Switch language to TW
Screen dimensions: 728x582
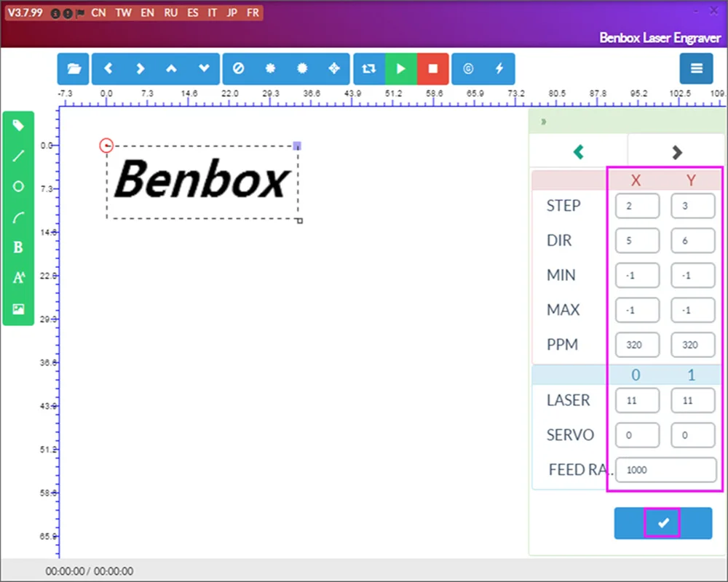[123, 13]
